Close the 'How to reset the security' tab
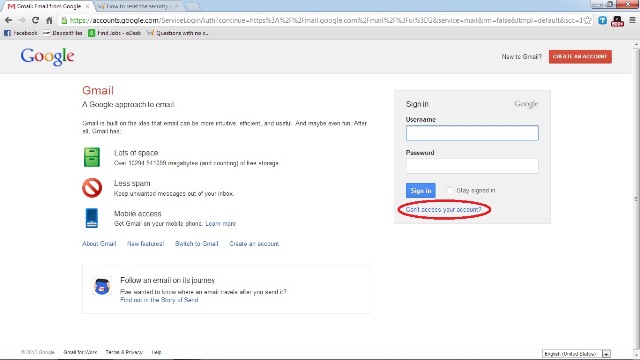640x360 pixels. coord(176,7)
